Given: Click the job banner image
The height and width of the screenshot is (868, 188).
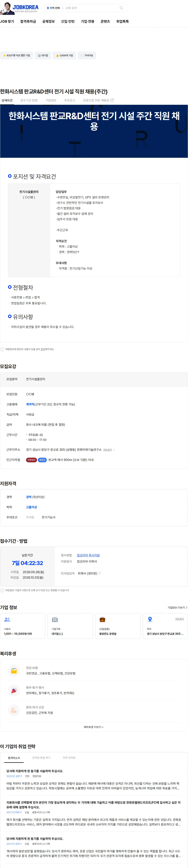Looking at the screenshot, I should 94,131.
